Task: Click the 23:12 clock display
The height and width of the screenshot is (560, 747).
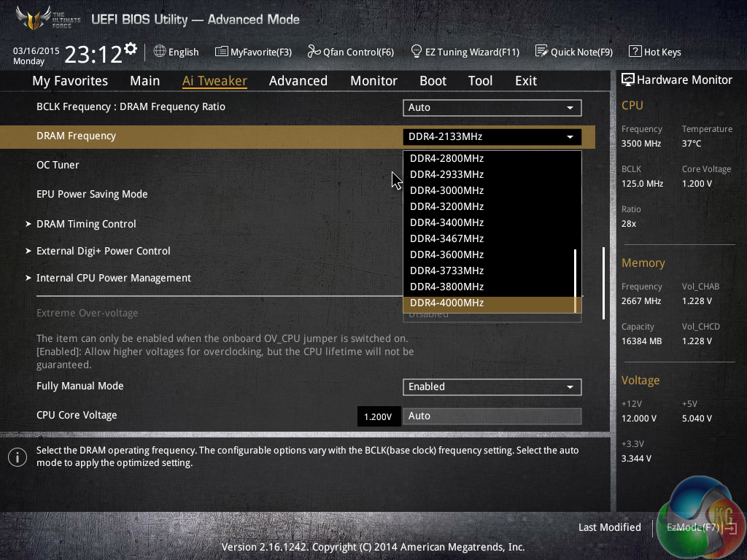Action: tap(93, 54)
